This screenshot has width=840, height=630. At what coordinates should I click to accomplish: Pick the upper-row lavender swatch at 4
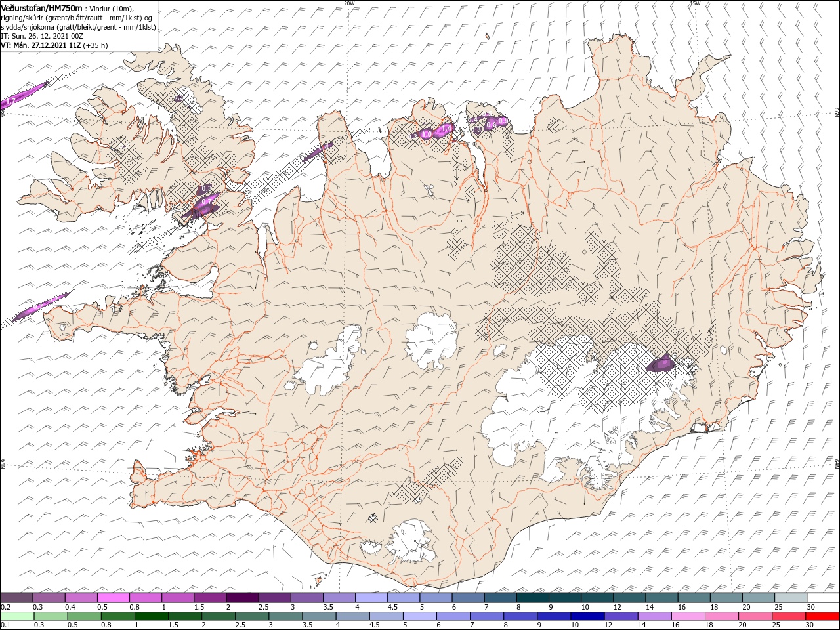371,597
